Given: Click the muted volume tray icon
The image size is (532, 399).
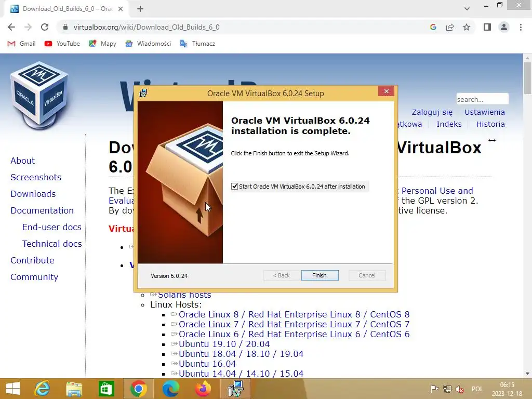Looking at the screenshot, I should tap(460, 389).
